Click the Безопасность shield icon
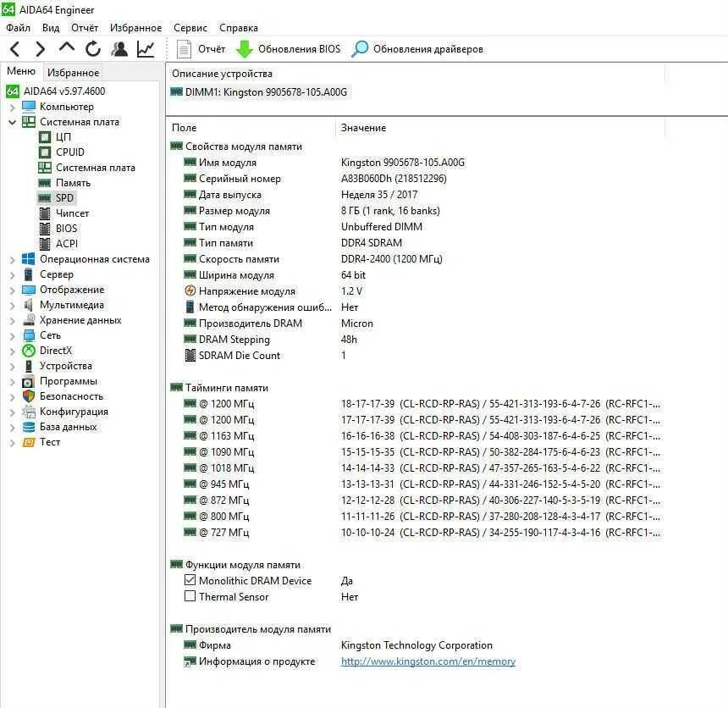The width and height of the screenshot is (728, 708). [x=29, y=396]
